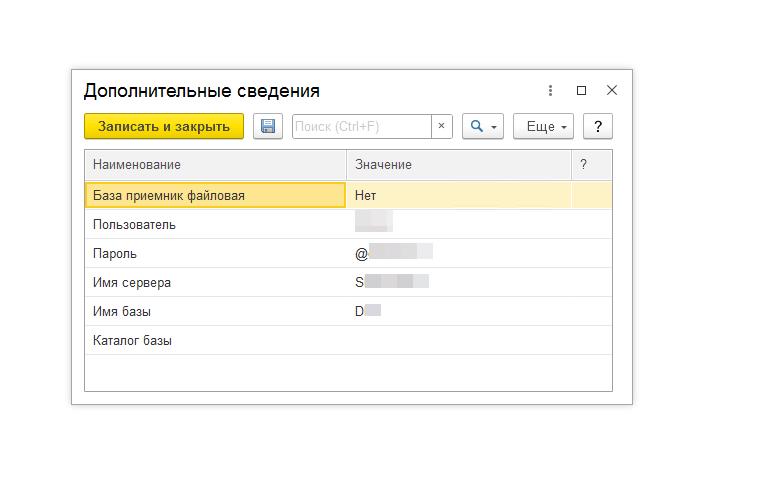Open the magnifier search dropdown

483,126
